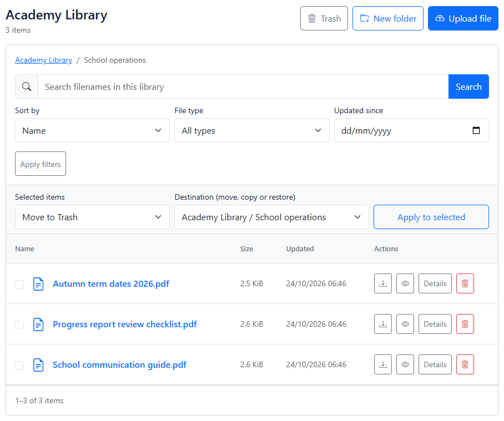
Task: Open Progress report review checklist.pdf link
Action: point(125,324)
